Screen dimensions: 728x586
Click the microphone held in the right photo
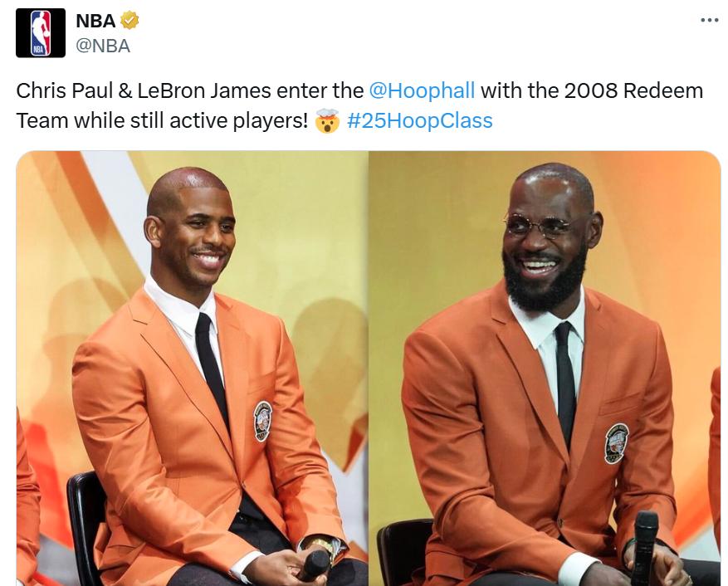(645, 548)
